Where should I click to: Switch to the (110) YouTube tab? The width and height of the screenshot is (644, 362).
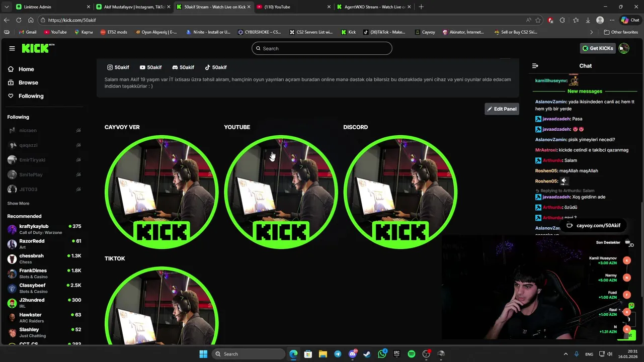point(294,7)
